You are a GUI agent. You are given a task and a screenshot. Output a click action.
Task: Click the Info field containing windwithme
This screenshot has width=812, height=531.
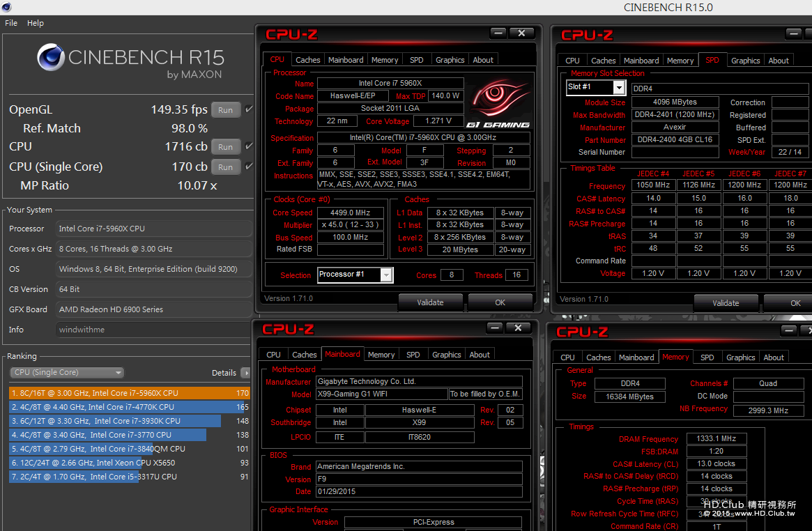click(x=153, y=330)
